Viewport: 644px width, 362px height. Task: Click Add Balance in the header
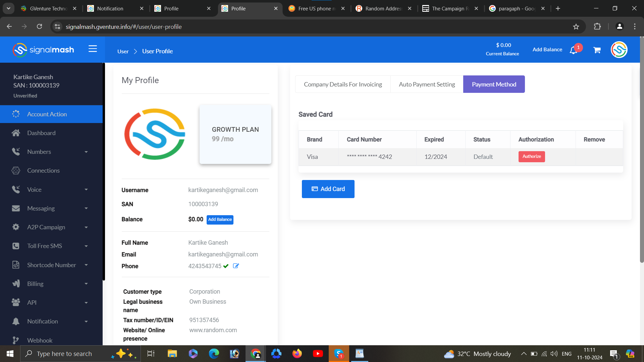point(547,50)
